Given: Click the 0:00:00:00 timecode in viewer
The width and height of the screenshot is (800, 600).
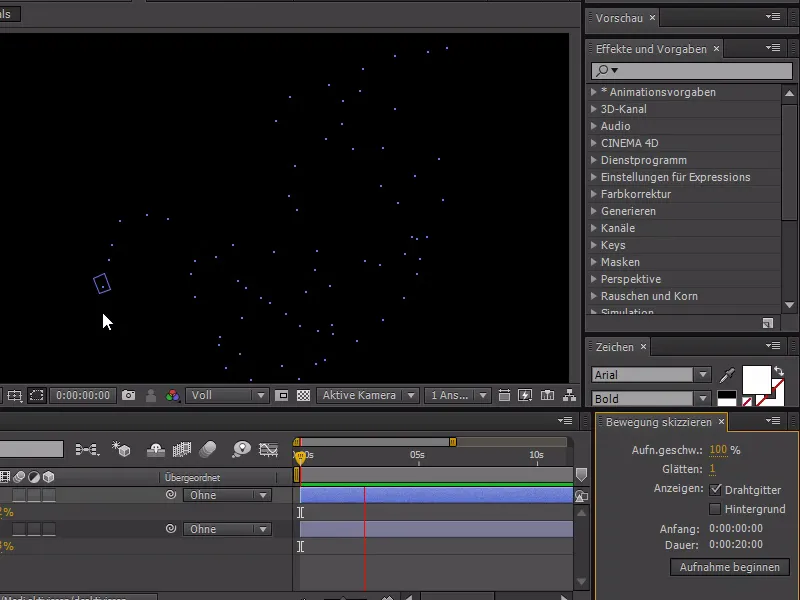Looking at the screenshot, I should 83,395.
